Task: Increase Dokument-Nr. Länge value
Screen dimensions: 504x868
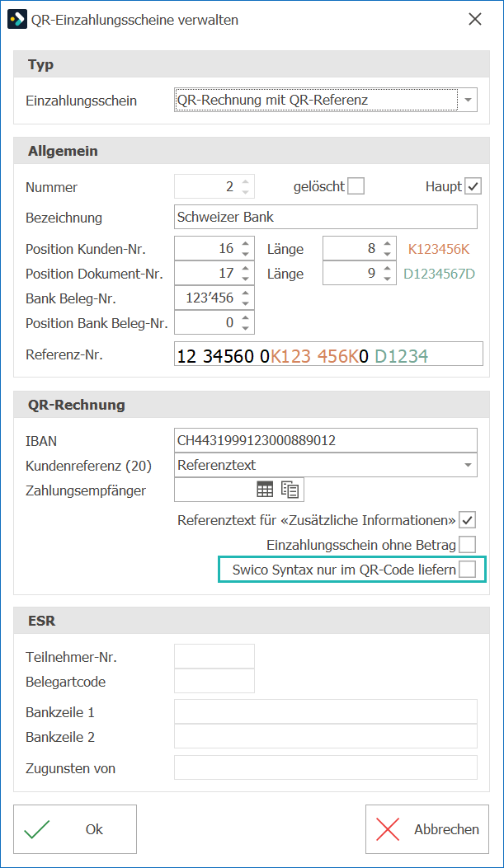Action: [x=387, y=268]
